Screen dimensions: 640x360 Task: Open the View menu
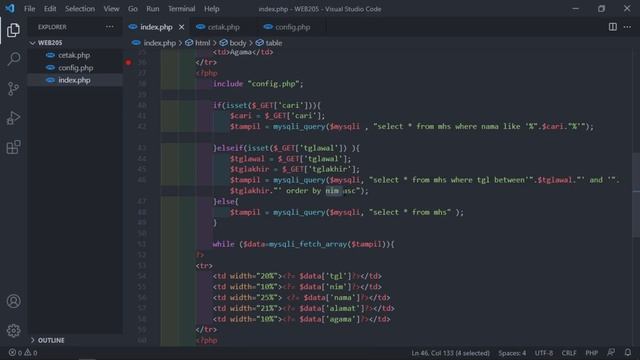coord(111,9)
